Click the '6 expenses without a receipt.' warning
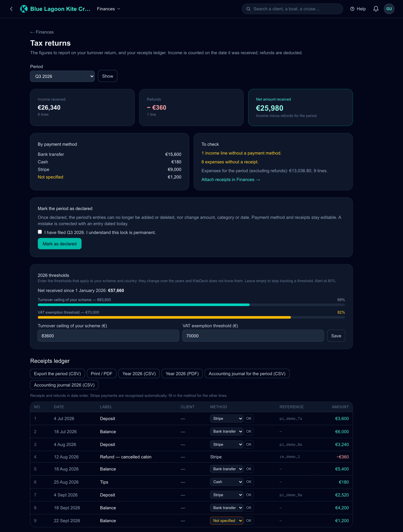 coord(230,162)
